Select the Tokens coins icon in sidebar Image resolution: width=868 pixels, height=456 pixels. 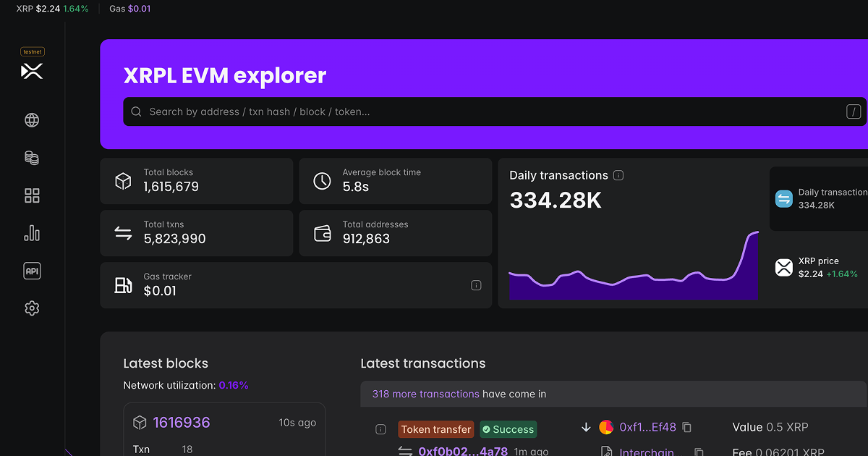pyautogui.click(x=32, y=158)
